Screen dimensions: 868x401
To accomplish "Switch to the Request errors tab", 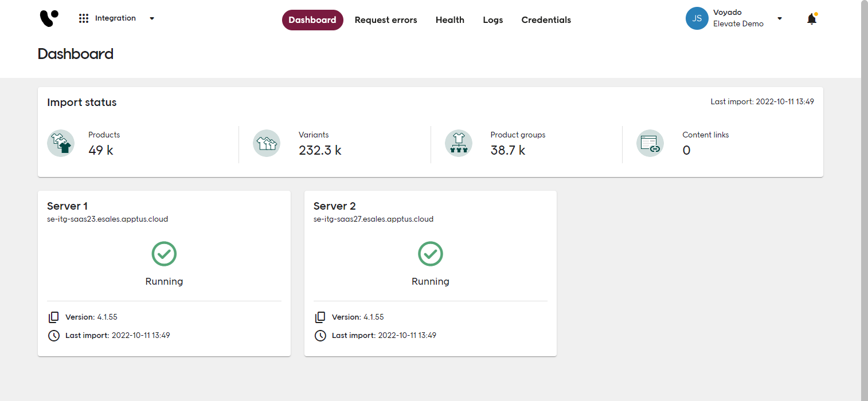I will point(386,20).
